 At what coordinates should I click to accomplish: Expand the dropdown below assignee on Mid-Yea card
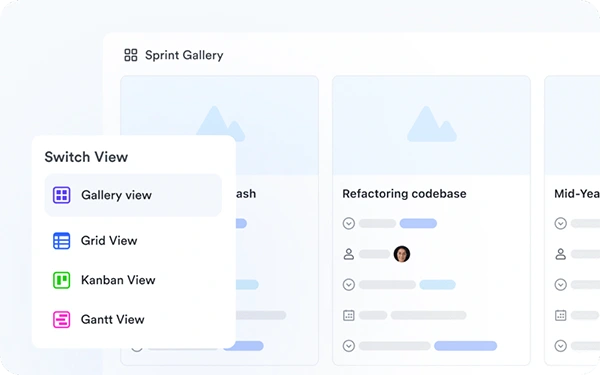(x=561, y=285)
